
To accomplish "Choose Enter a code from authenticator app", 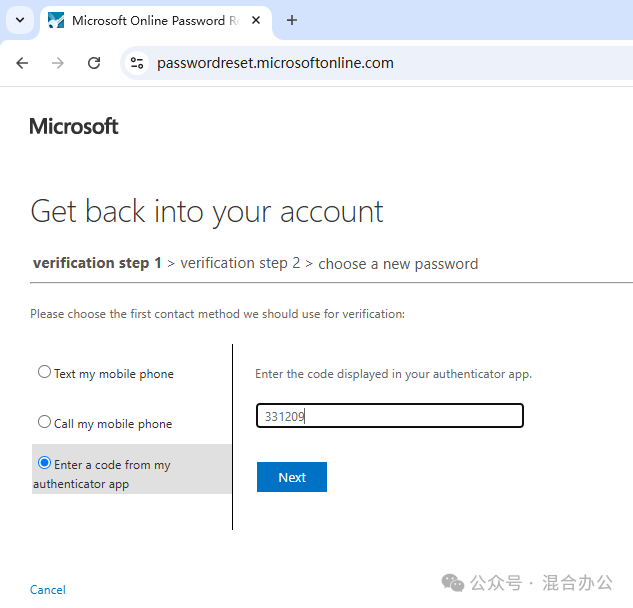I will click(44, 463).
